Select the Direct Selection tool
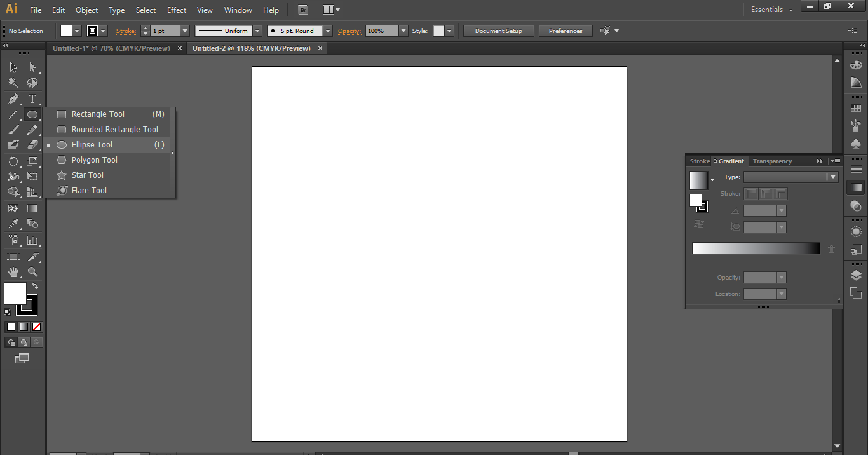 click(x=32, y=67)
